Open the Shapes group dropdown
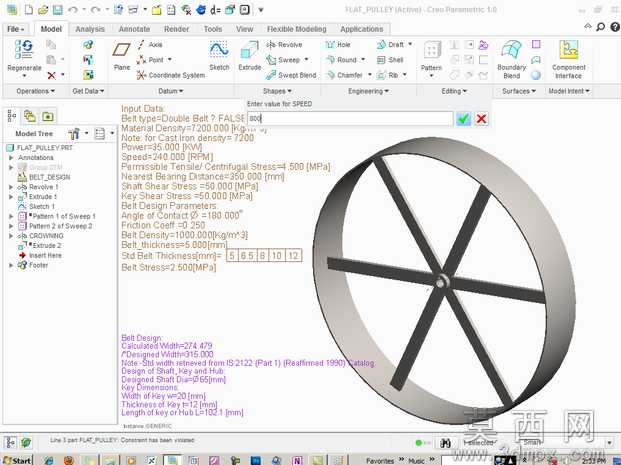 [277, 91]
